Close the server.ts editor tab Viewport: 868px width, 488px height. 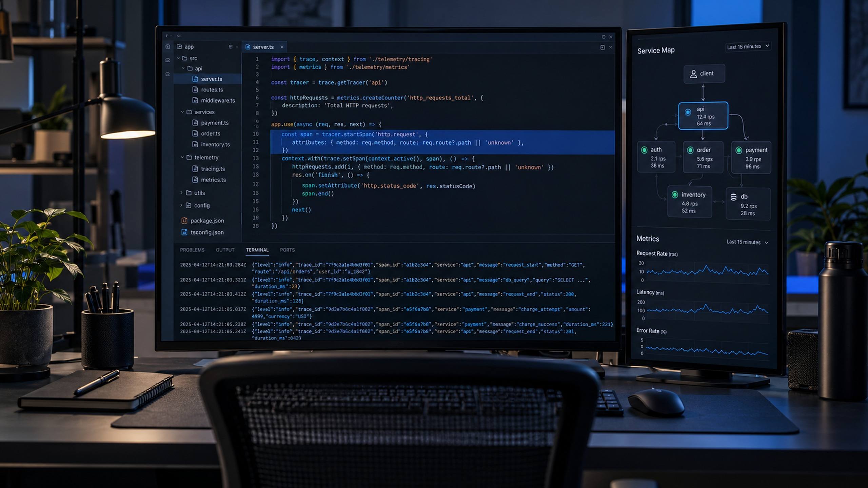tap(282, 47)
